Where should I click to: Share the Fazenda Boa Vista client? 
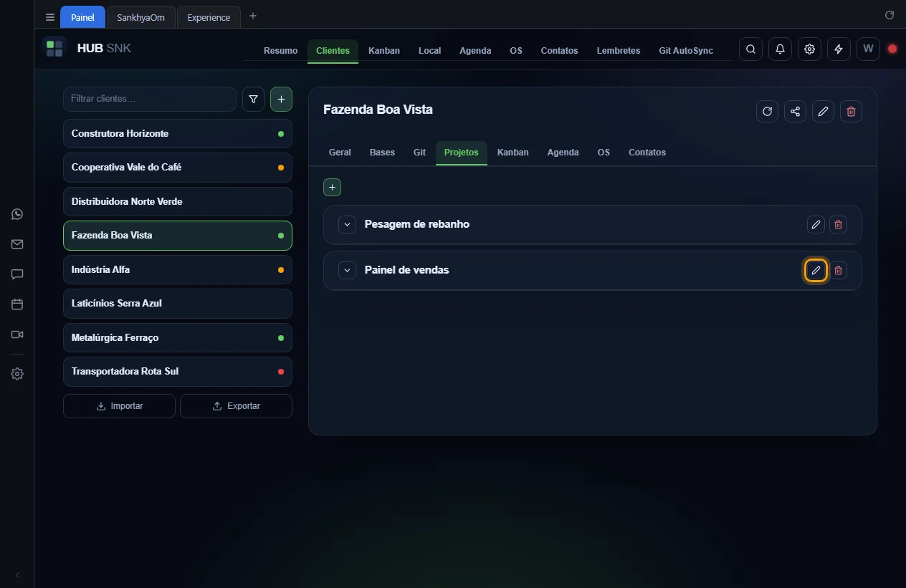click(795, 111)
